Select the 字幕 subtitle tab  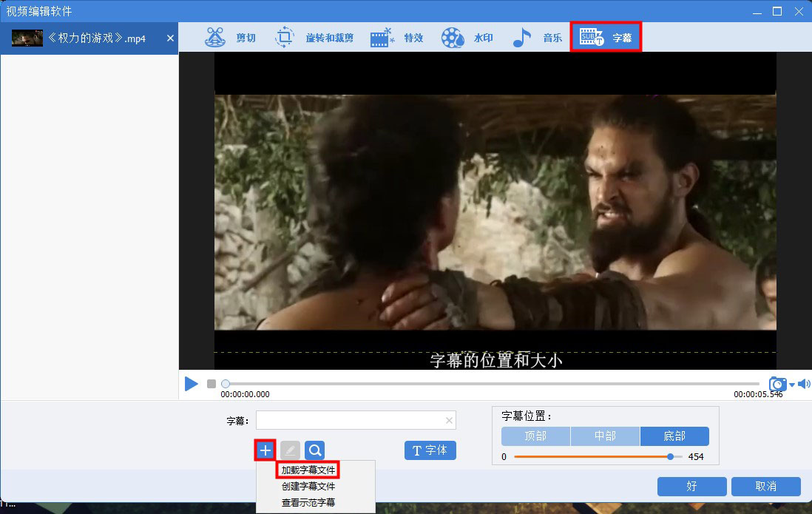[606, 37]
